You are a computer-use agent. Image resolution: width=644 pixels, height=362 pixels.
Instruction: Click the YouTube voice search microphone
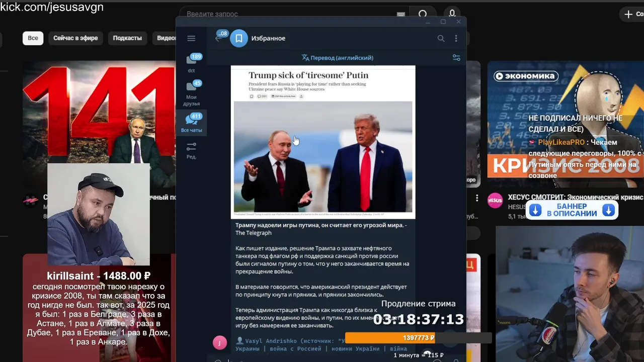click(452, 14)
